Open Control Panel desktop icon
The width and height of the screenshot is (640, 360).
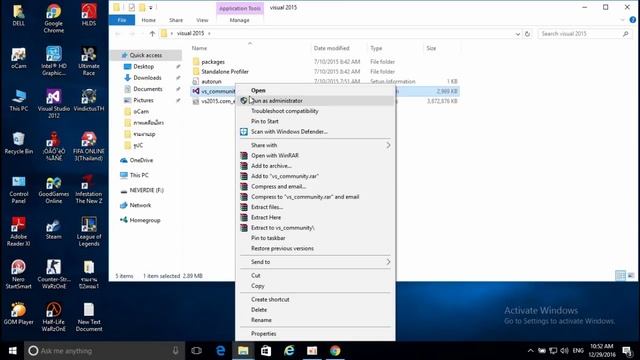click(18, 189)
